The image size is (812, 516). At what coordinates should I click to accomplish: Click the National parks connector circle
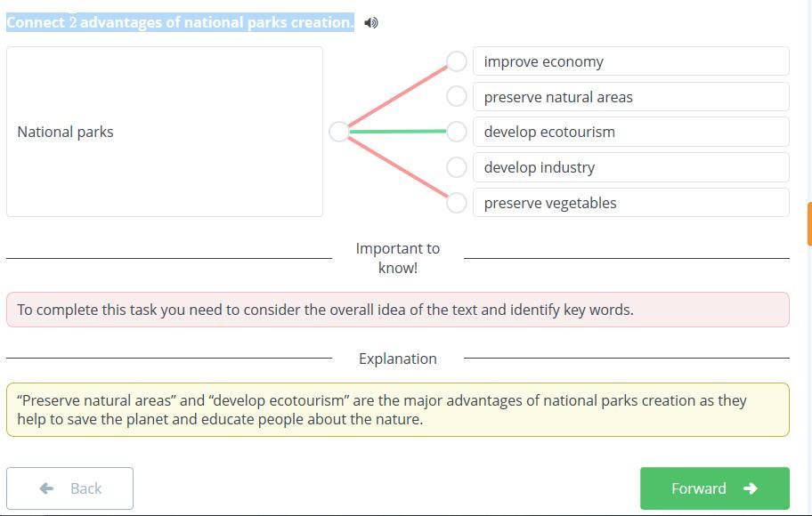pos(339,132)
